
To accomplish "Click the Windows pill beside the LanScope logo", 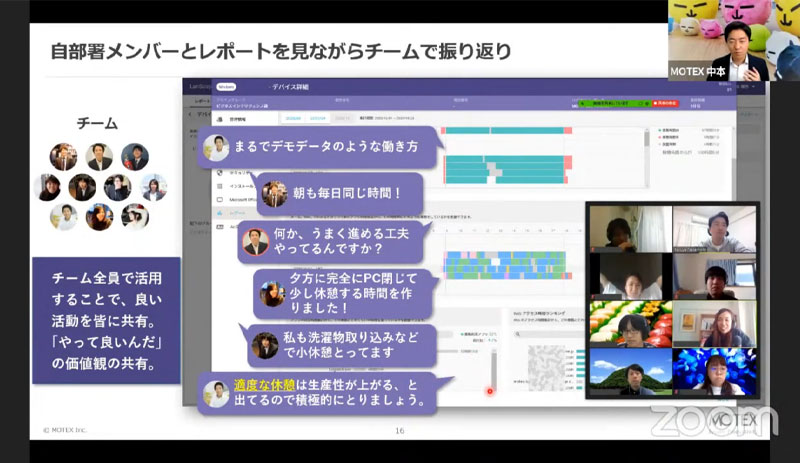I will [x=226, y=87].
